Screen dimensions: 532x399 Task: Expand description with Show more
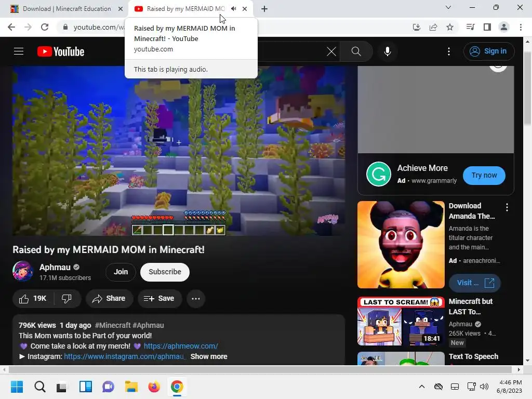[209, 356]
